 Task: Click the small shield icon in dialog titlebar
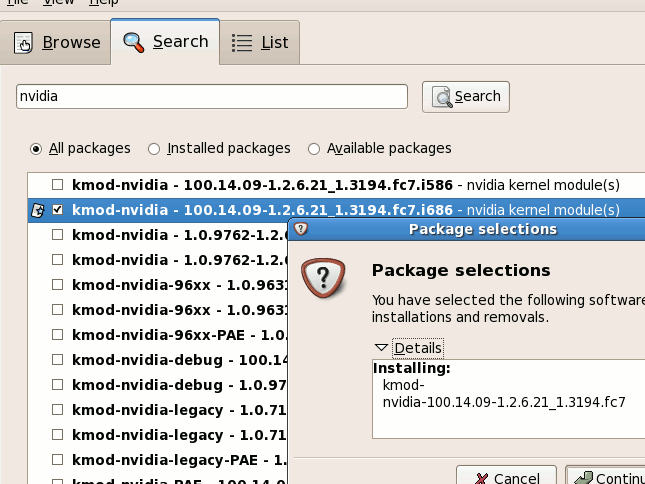(x=301, y=229)
